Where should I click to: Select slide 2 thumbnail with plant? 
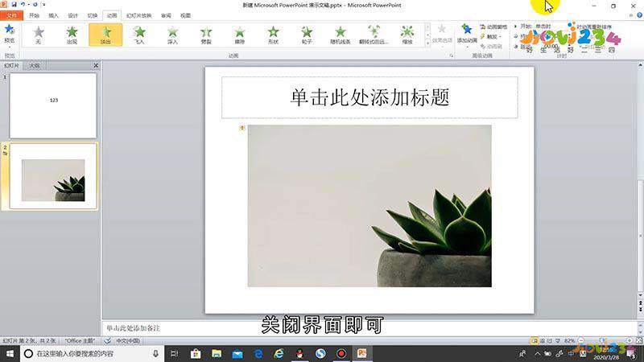(53, 176)
